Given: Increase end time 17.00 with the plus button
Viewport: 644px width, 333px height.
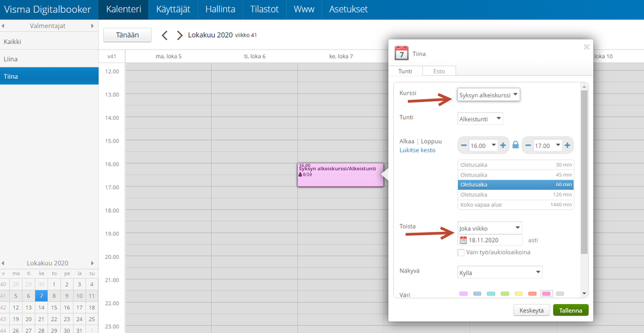Looking at the screenshot, I should click(x=567, y=146).
